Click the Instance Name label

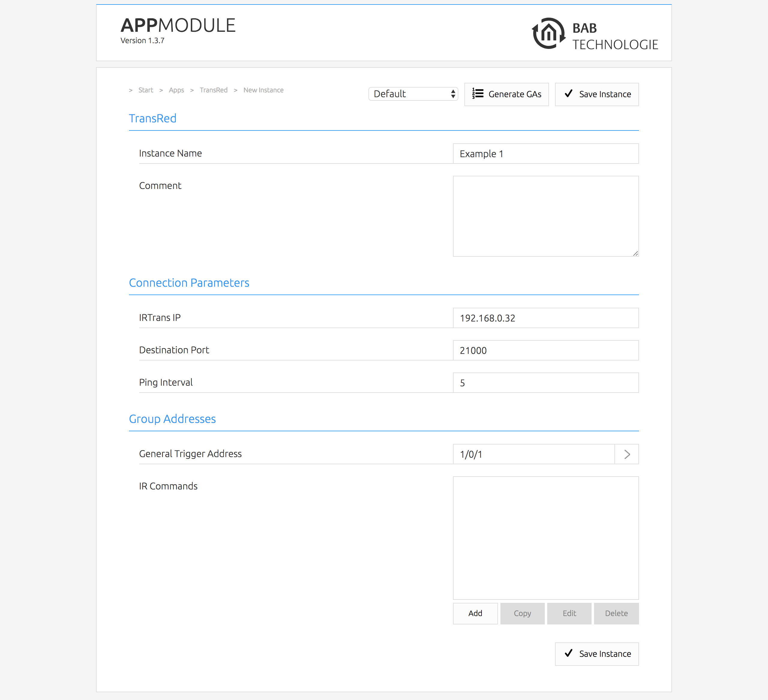pyautogui.click(x=170, y=153)
